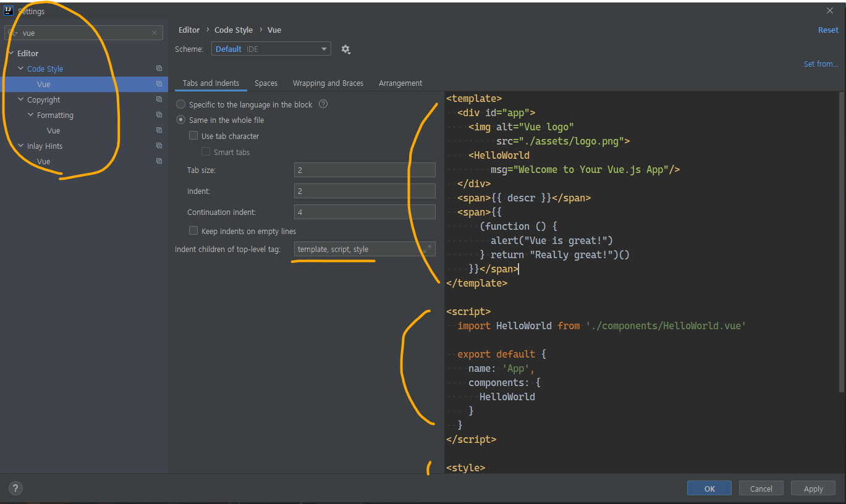Click the Code Style breadcrumb

tap(234, 30)
